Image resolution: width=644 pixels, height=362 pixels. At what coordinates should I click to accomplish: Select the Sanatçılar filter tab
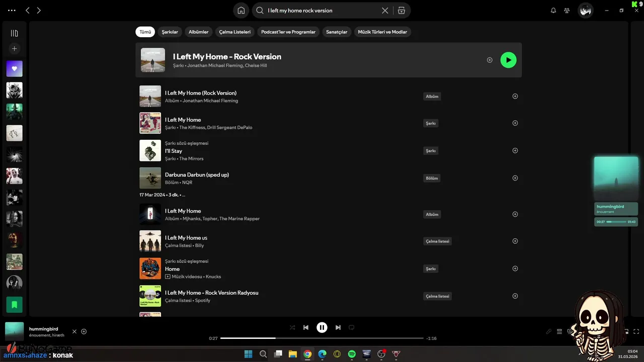point(337,32)
